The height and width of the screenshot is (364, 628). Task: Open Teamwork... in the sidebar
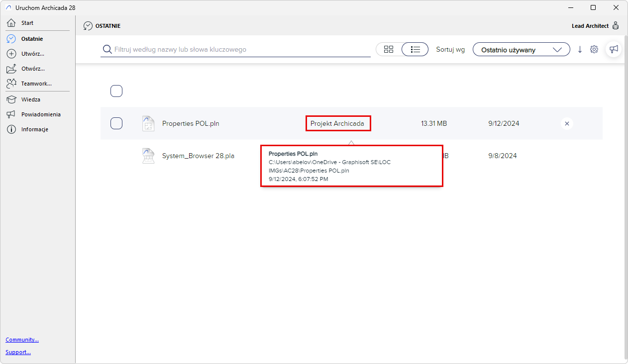(36, 84)
